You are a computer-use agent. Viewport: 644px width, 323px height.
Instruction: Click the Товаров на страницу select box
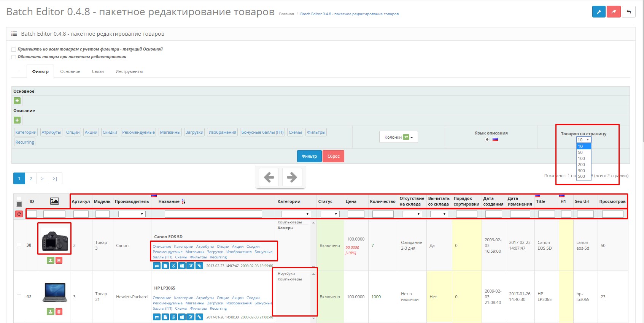pyautogui.click(x=584, y=140)
